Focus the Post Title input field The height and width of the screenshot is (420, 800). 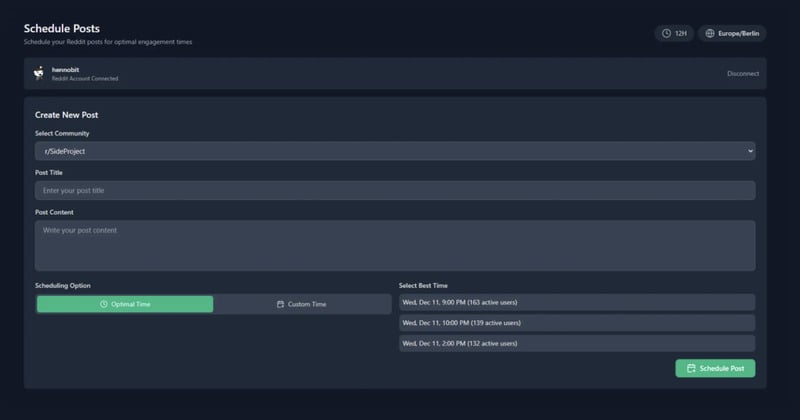[x=394, y=190]
